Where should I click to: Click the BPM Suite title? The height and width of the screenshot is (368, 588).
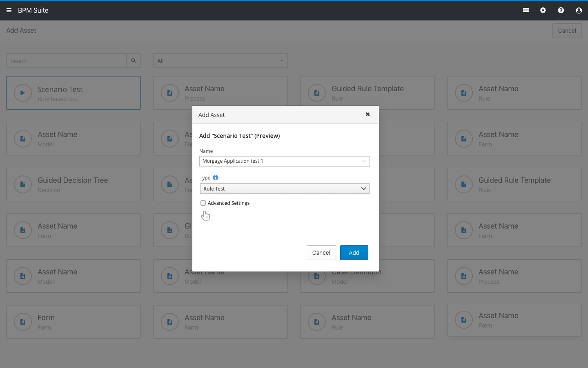point(33,10)
